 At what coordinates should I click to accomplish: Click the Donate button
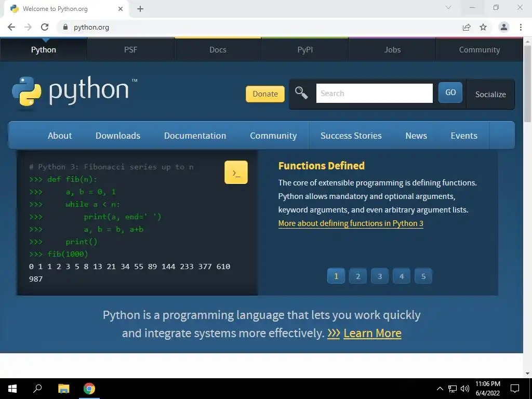click(x=265, y=94)
